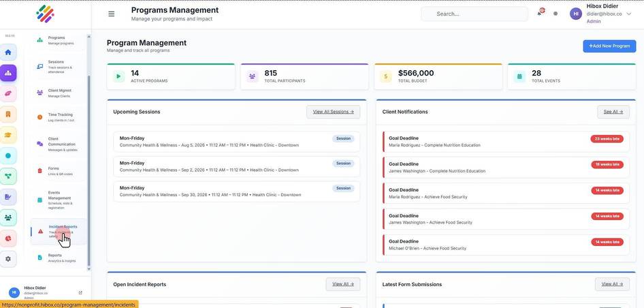
Task: Open the Aug 5, 2026 session row
Action: point(237,142)
